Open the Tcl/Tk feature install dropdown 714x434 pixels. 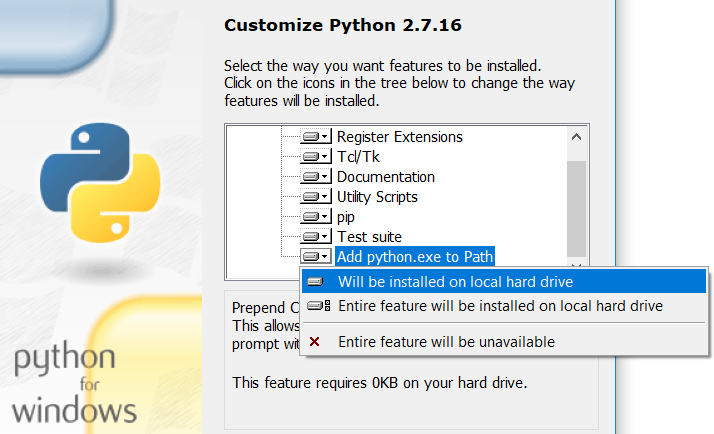coord(316,157)
